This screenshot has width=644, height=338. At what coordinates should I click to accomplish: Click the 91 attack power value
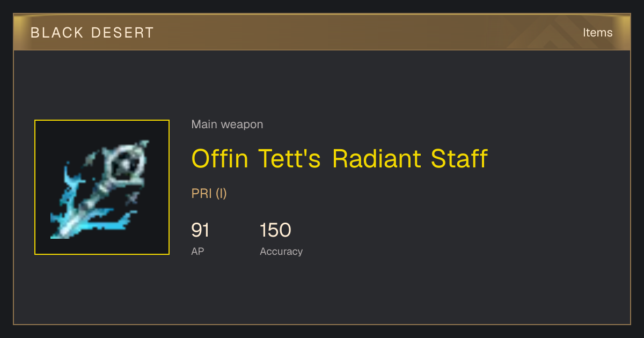(200, 230)
